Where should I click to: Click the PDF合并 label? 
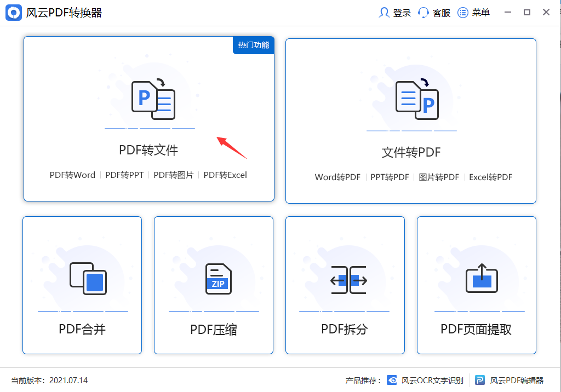tap(82, 329)
